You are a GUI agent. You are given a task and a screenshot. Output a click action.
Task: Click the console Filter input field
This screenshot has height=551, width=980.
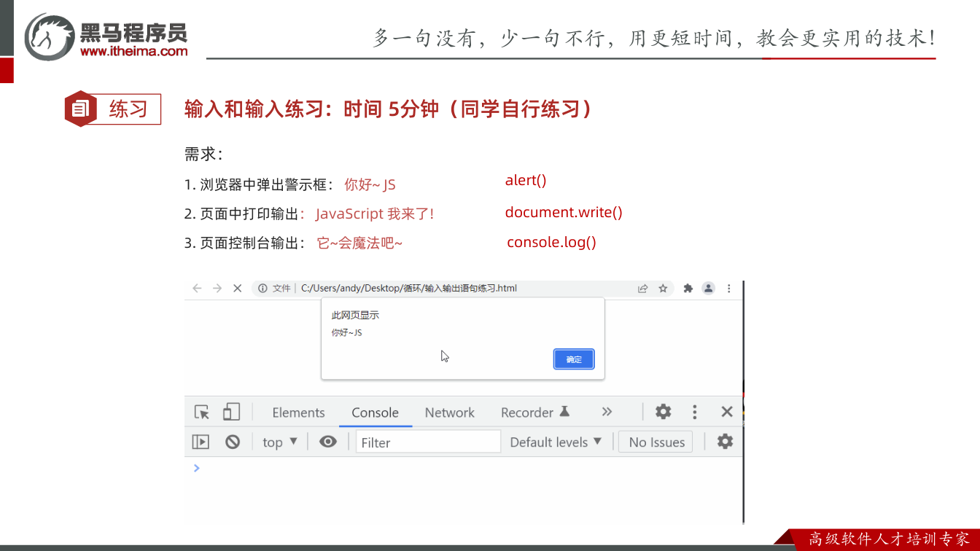428,442
